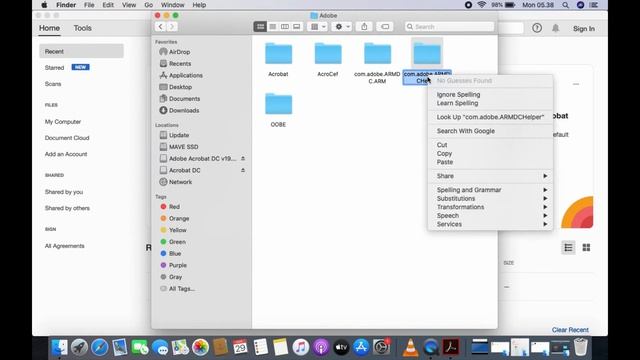
Task: Go forward in Finder window
Action: (172, 27)
